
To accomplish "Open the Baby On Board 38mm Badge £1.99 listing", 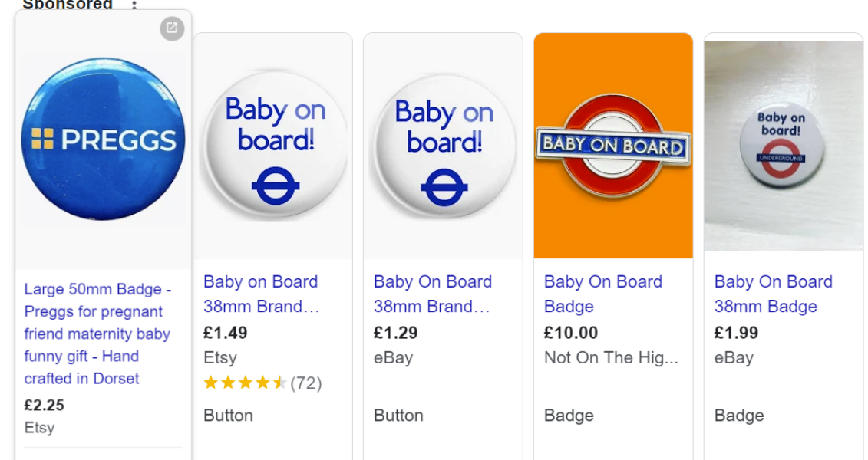I will point(773,294).
